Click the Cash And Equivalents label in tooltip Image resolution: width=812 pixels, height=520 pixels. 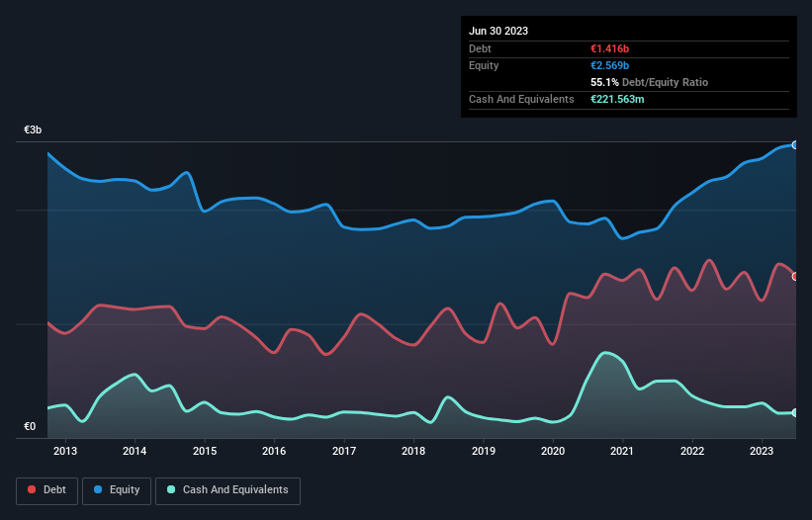pyautogui.click(x=521, y=99)
